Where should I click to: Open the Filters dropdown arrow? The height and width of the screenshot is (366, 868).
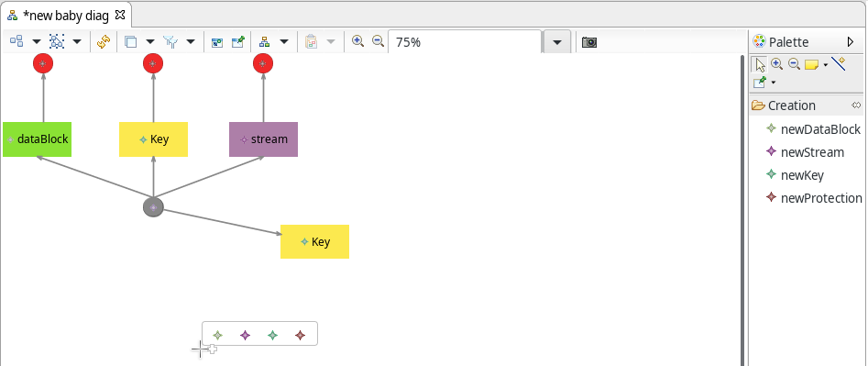pos(191,41)
